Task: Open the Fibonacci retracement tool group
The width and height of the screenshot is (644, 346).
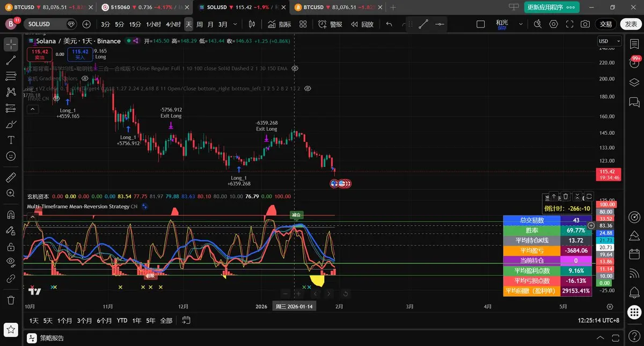Action: 11,76
